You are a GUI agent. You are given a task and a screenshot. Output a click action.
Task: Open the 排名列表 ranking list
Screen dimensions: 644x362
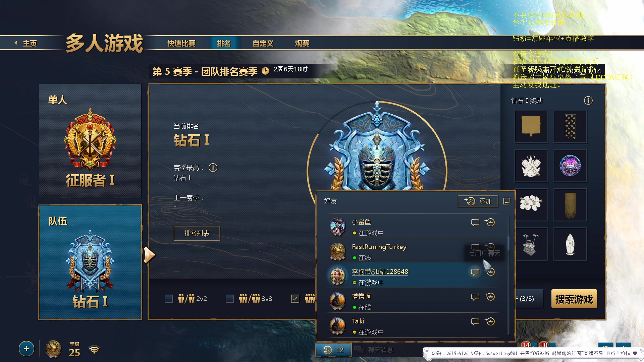[197, 233]
